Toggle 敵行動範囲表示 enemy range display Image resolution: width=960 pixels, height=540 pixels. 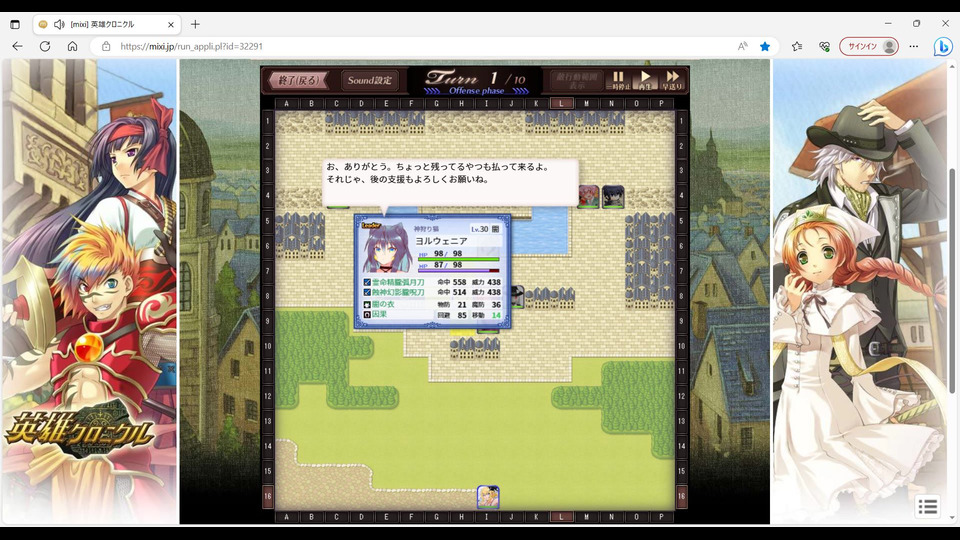coord(577,80)
